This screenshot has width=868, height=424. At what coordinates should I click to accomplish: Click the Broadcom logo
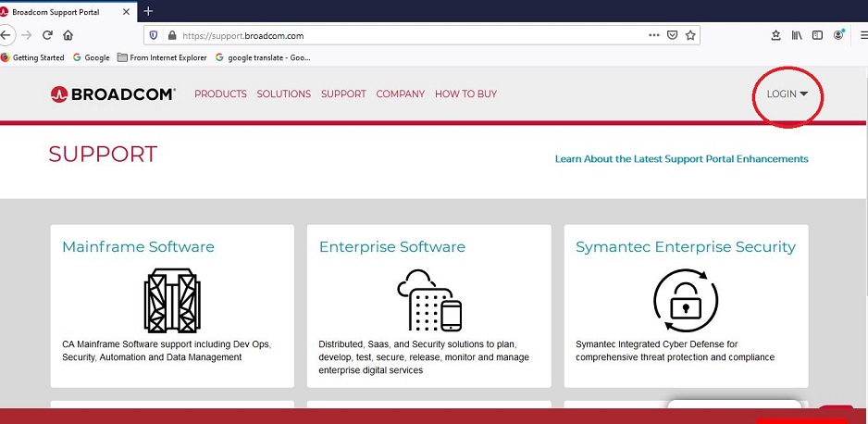pyautogui.click(x=113, y=94)
